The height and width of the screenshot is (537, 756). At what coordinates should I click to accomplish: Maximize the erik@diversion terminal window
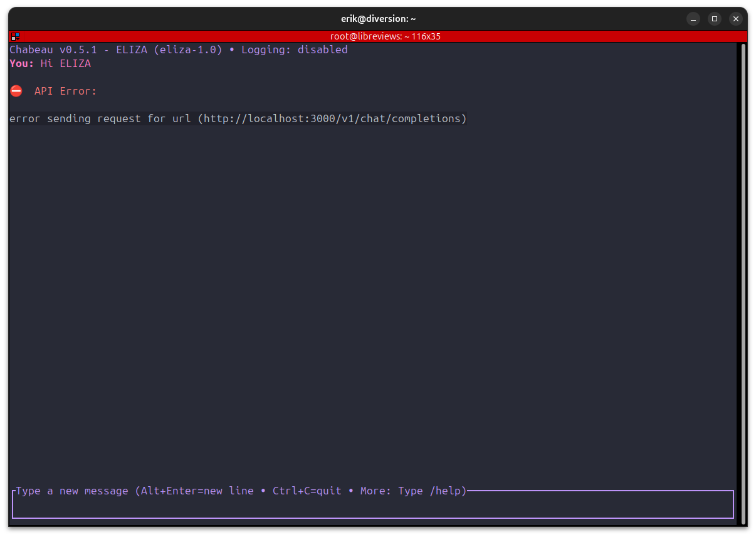[x=714, y=19]
